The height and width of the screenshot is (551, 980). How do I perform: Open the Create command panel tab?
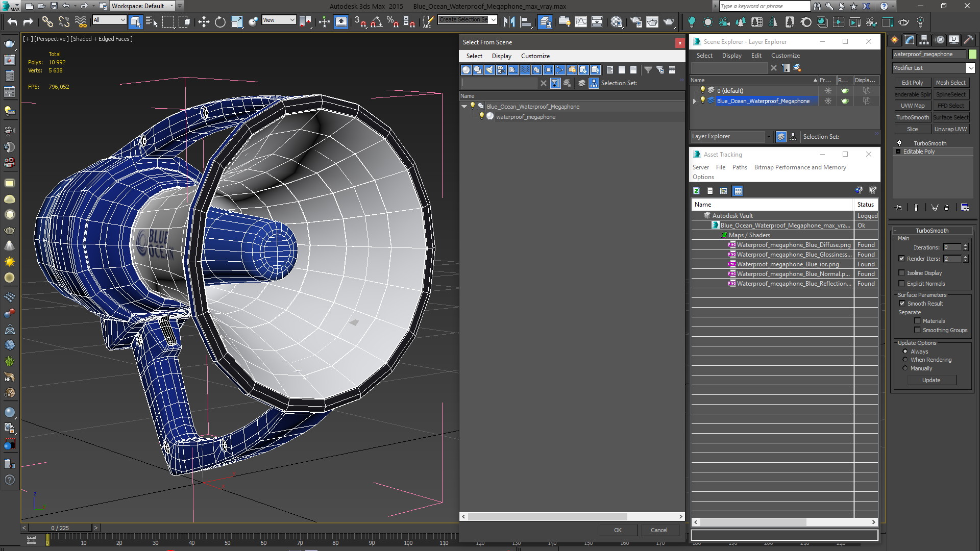pyautogui.click(x=894, y=40)
